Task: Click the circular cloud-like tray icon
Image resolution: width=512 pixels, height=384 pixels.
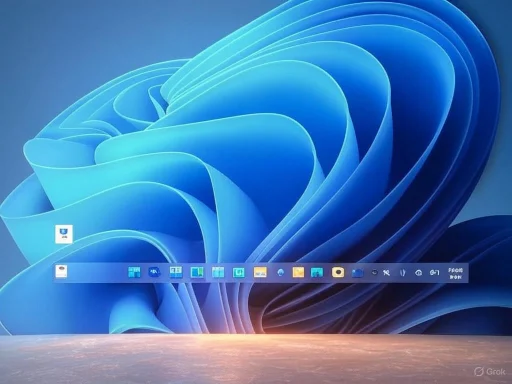Action: point(419,273)
